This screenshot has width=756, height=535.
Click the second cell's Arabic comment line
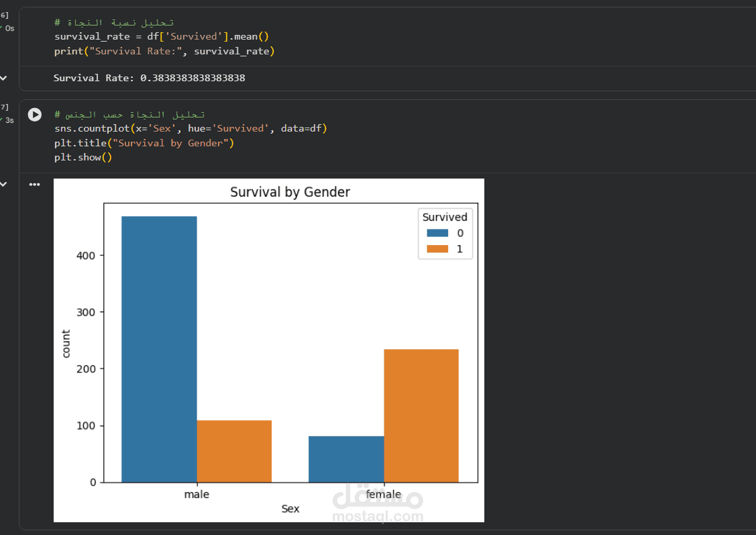click(x=129, y=114)
